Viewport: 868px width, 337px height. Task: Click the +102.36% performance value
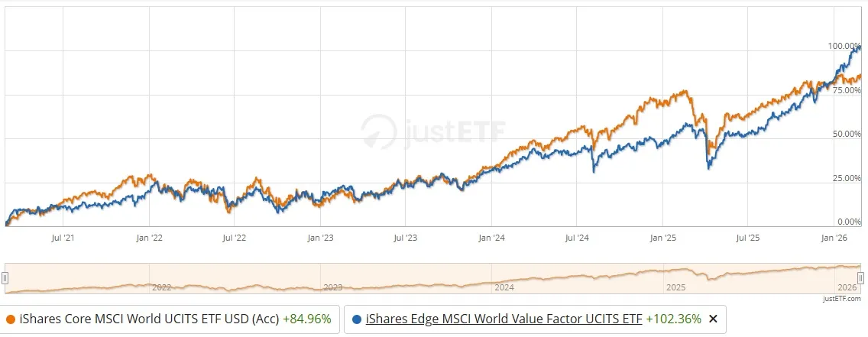(x=674, y=319)
